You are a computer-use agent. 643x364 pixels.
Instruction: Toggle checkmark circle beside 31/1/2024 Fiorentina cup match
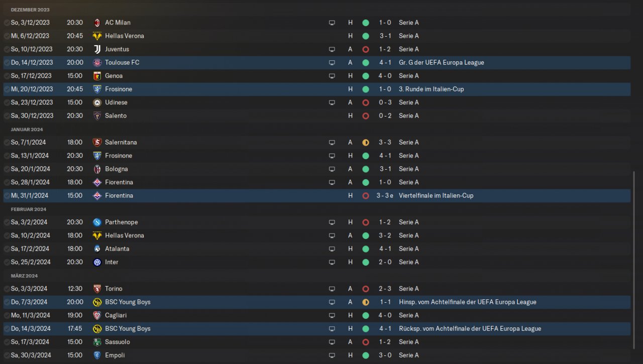(x=7, y=196)
